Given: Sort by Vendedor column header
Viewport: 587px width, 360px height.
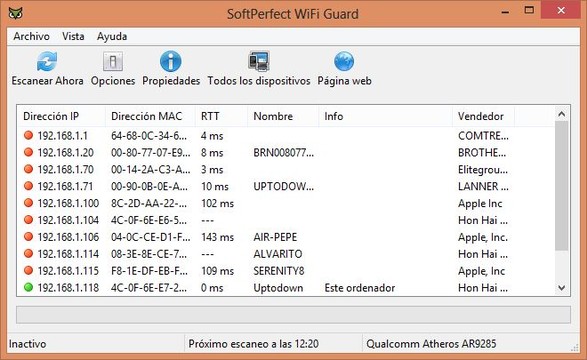Looking at the screenshot, I should (483, 116).
